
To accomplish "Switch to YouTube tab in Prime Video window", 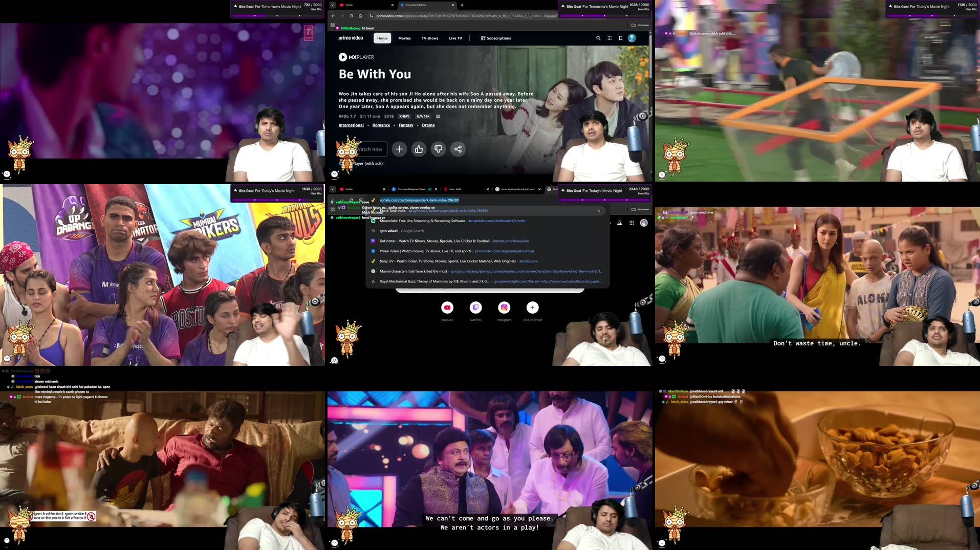I will point(366,5).
